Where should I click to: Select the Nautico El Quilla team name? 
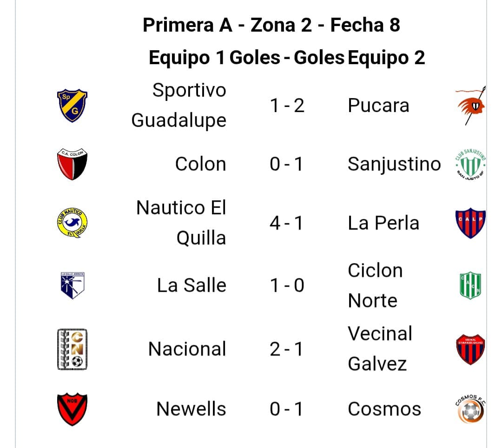point(181,223)
